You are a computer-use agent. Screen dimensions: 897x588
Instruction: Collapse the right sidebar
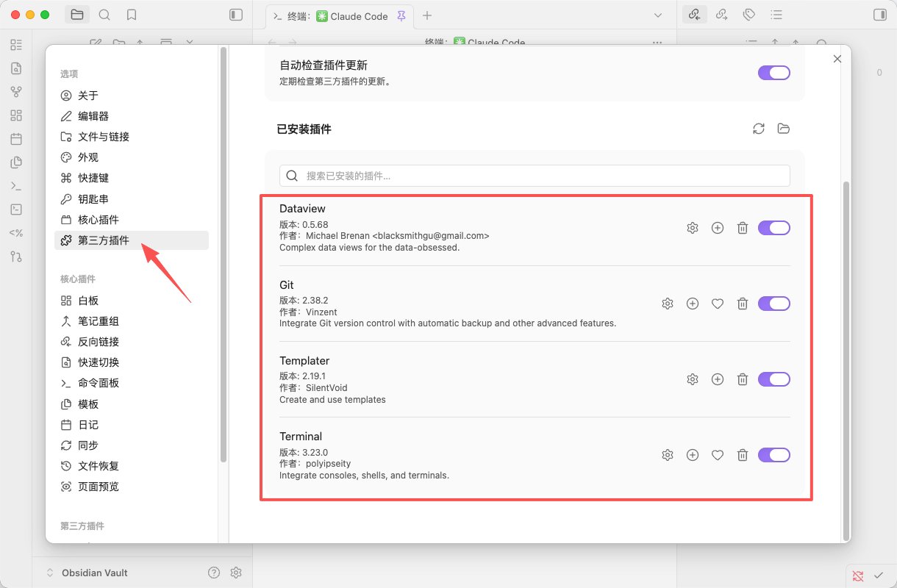[x=880, y=15]
